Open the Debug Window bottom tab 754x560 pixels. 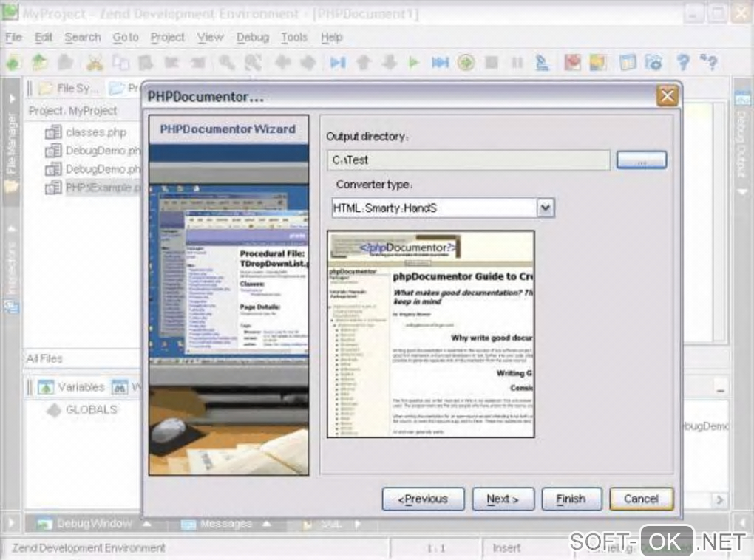86,524
